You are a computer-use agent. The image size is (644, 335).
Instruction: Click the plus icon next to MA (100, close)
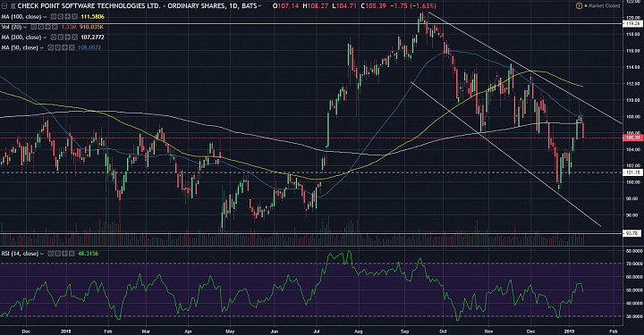coord(67,16)
